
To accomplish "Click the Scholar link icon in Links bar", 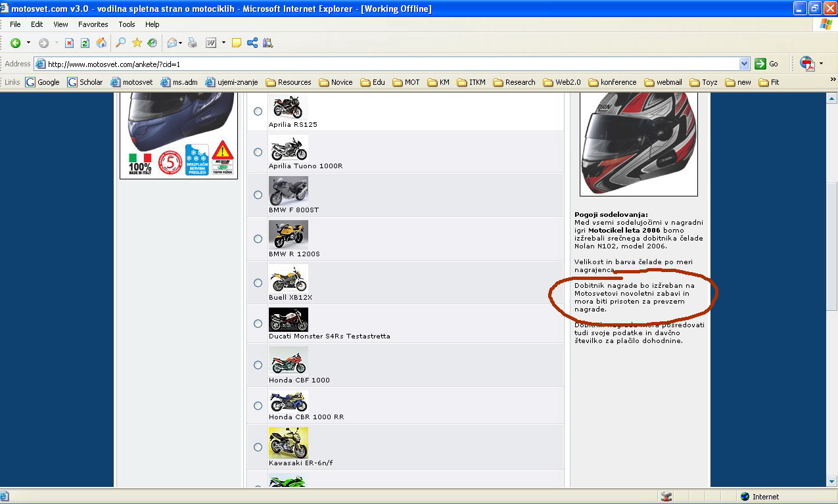I will point(72,82).
